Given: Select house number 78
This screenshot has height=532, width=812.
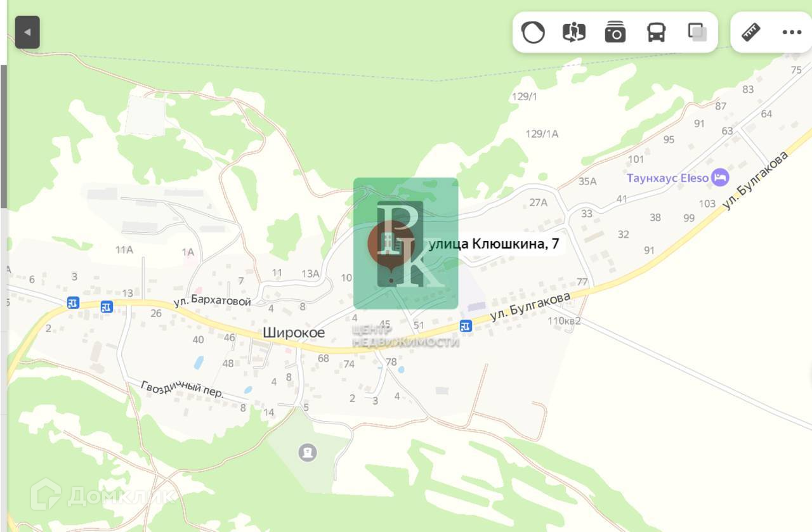Looking at the screenshot, I should [x=391, y=362].
